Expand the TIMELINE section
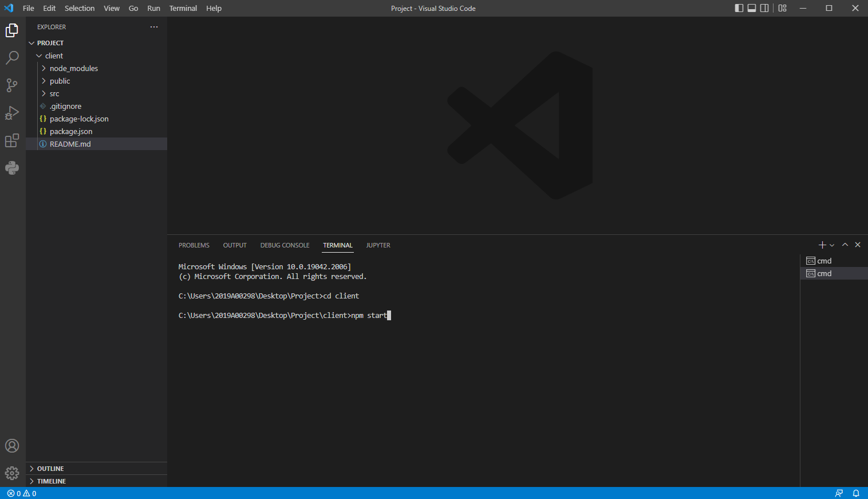The height and width of the screenshot is (499, 868). pyautogui.click(x=96, y=481)
